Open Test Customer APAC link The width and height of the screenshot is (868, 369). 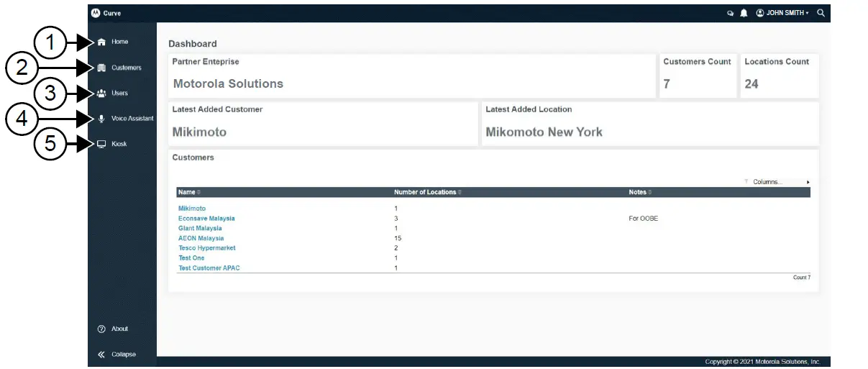(x=209, y=268)
